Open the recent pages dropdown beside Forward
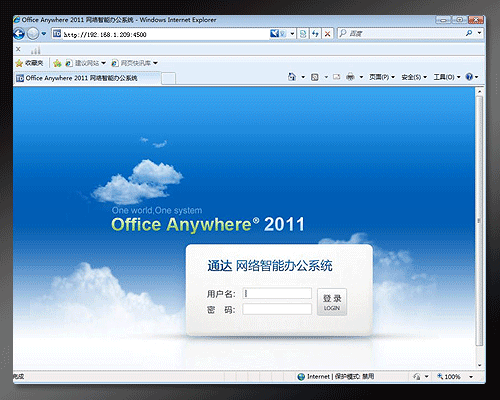 [43, 34]
